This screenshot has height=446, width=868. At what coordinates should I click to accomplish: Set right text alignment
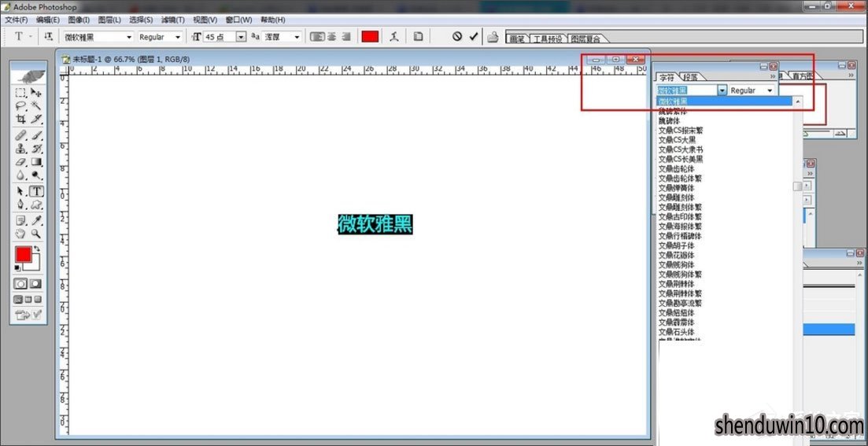click(346, 36)
